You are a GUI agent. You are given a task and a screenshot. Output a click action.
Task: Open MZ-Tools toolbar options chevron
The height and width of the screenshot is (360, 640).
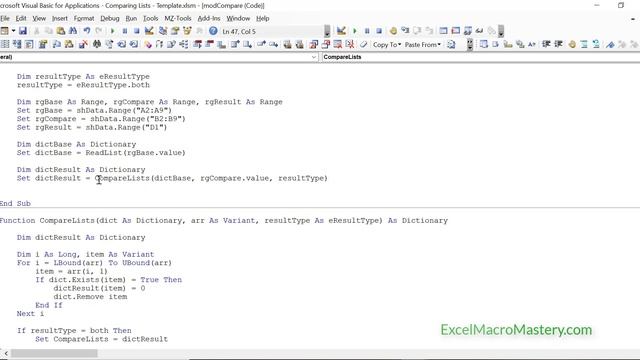[x=470, y=44]
